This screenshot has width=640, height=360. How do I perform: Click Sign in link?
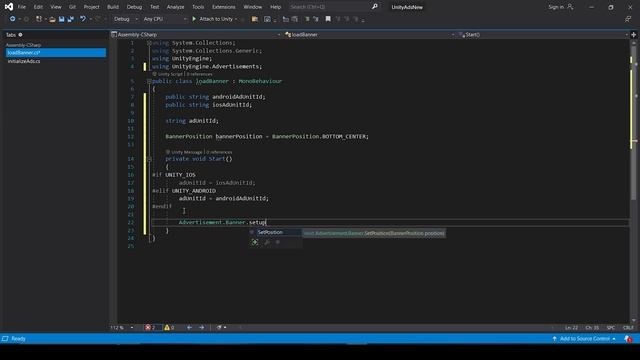click(556, 7)
